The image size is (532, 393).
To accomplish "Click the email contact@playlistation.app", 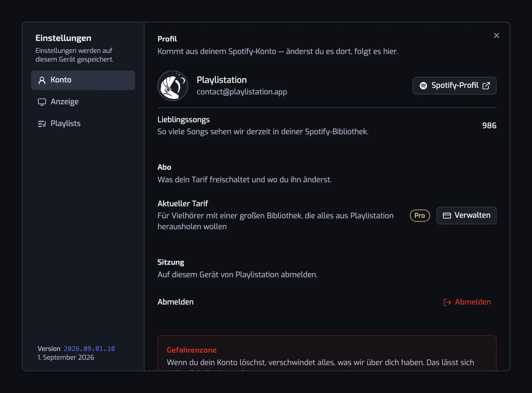I will pyautogui.click(x=242, y=92).
